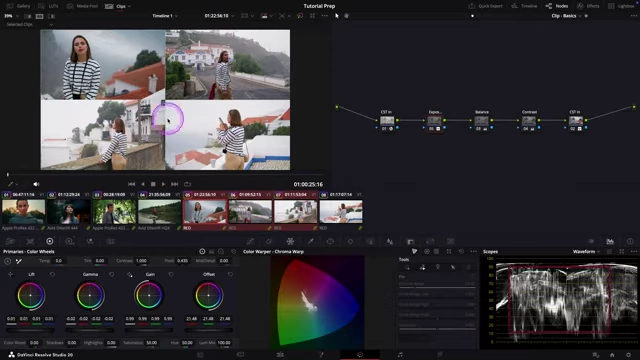640x360 pixels.
Task: Select clip 06 thumbnail in clip strip
Action: [x=250, y=211]
